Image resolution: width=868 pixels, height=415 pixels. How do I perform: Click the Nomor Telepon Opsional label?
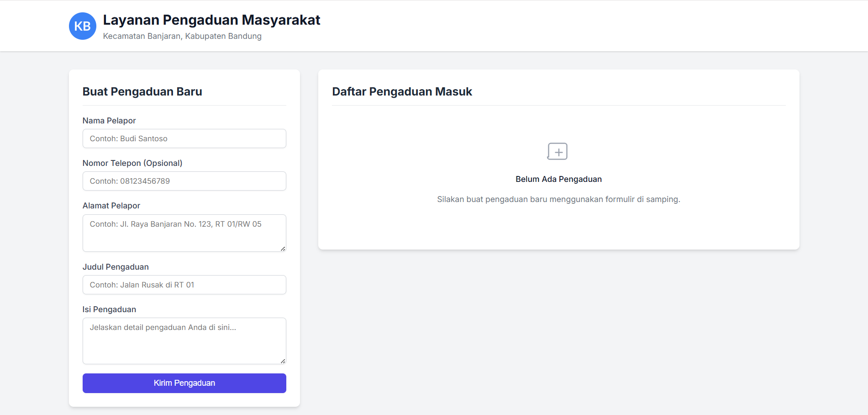(132, 163)
